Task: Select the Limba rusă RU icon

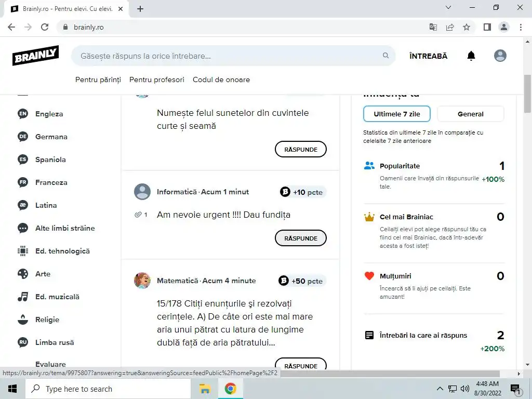Action: coord(23,342)
